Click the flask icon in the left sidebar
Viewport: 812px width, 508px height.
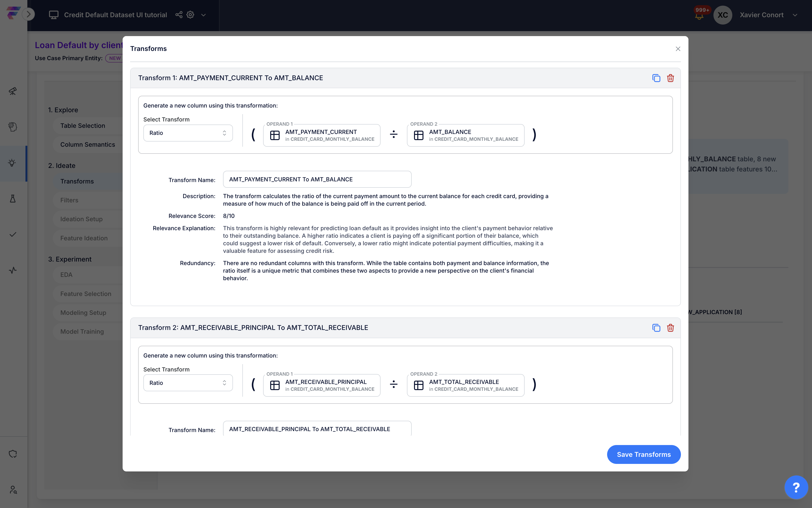click(x=13, y=199)
